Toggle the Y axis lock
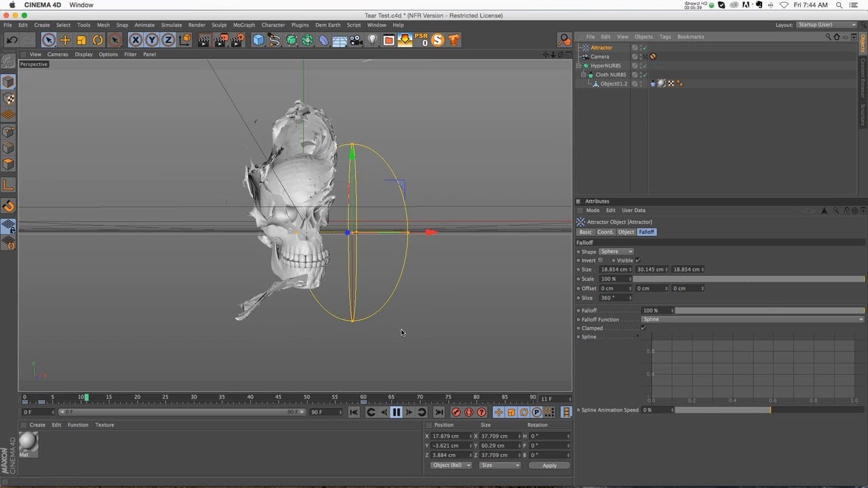Viewport: 868px width, 488px height. click(x=152, y=41)
